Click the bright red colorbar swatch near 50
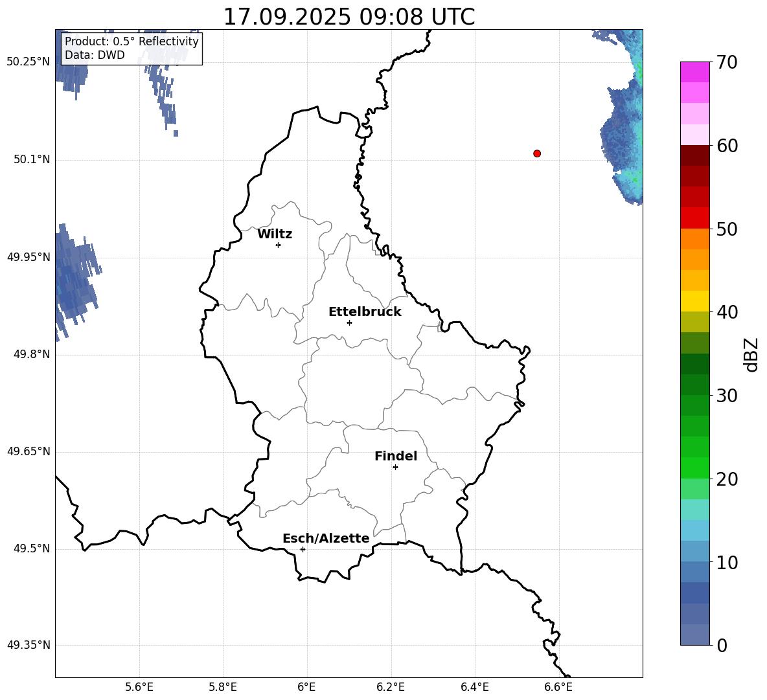Screen dimensions: 767x700 (694, 218)
